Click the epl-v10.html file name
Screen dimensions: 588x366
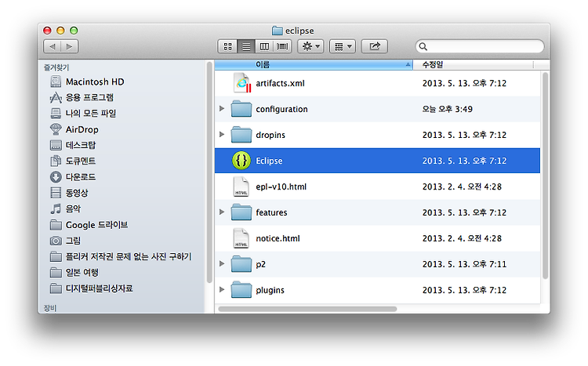281,187
